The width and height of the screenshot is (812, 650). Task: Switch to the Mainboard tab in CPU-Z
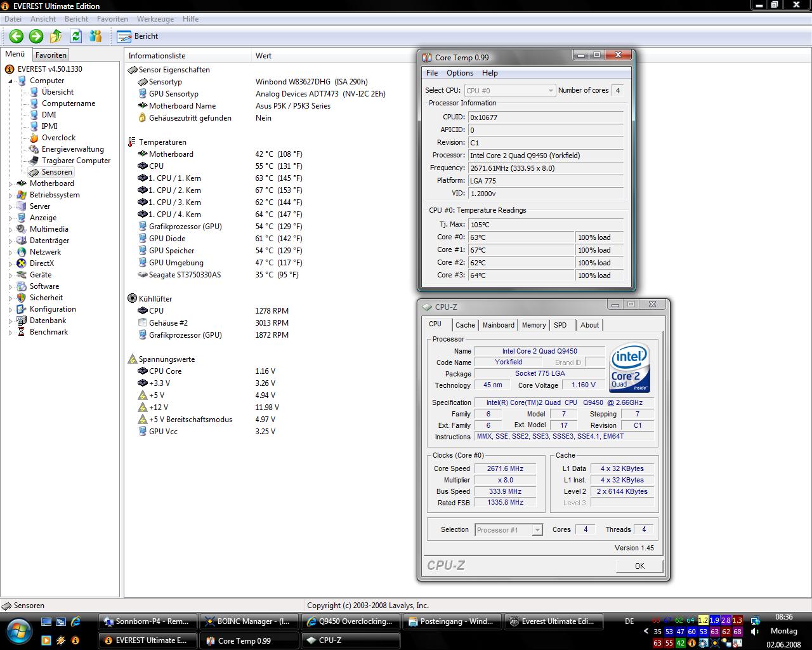tap(499, 325)
